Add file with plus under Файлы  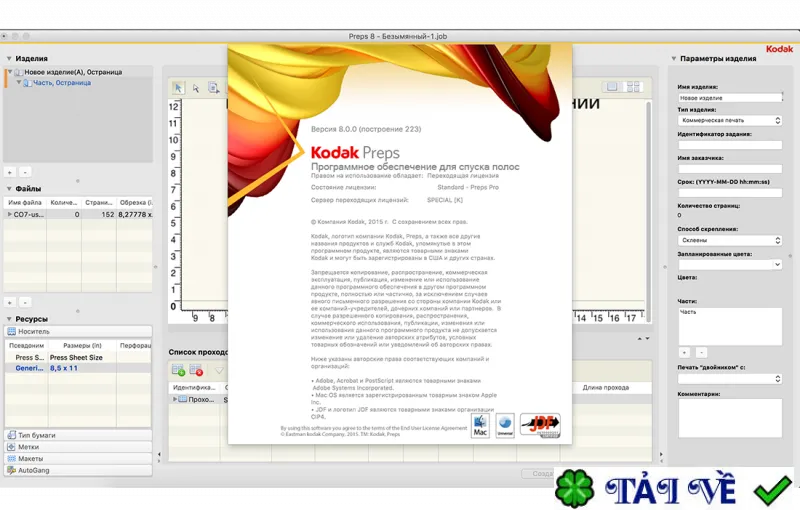coord(10,302)
